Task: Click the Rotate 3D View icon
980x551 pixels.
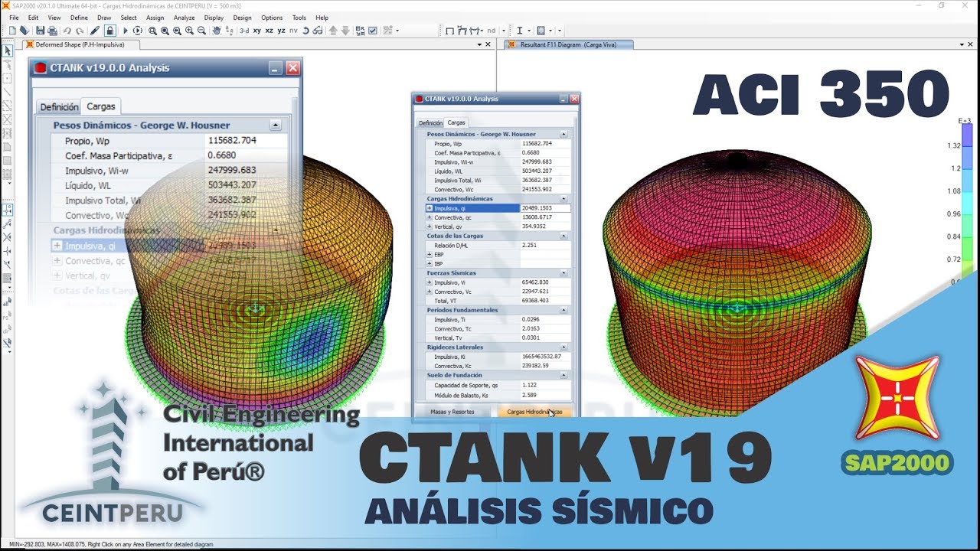Action: pyautogui.click(x=305, y=31)
